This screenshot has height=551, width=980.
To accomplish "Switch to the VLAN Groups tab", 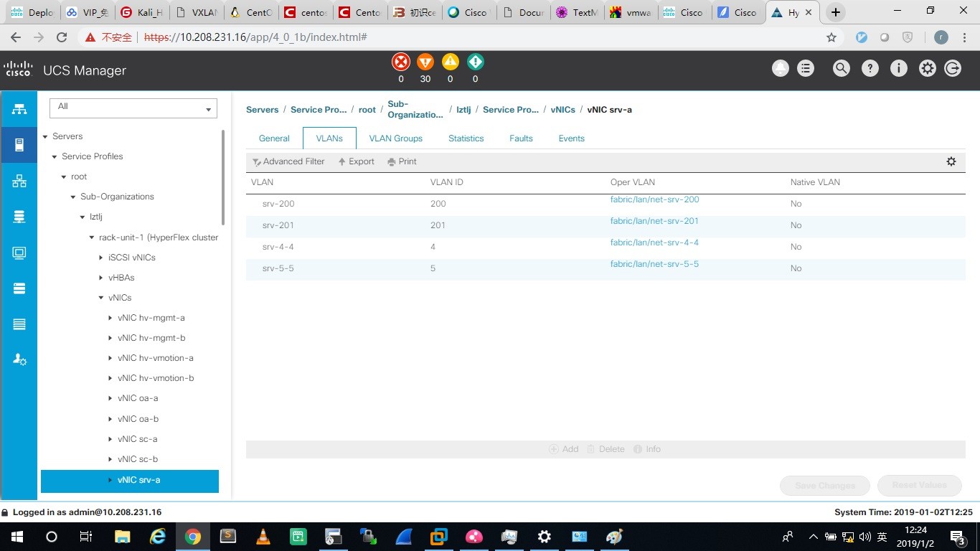I will pyautogui.click(x=395, y=138).
